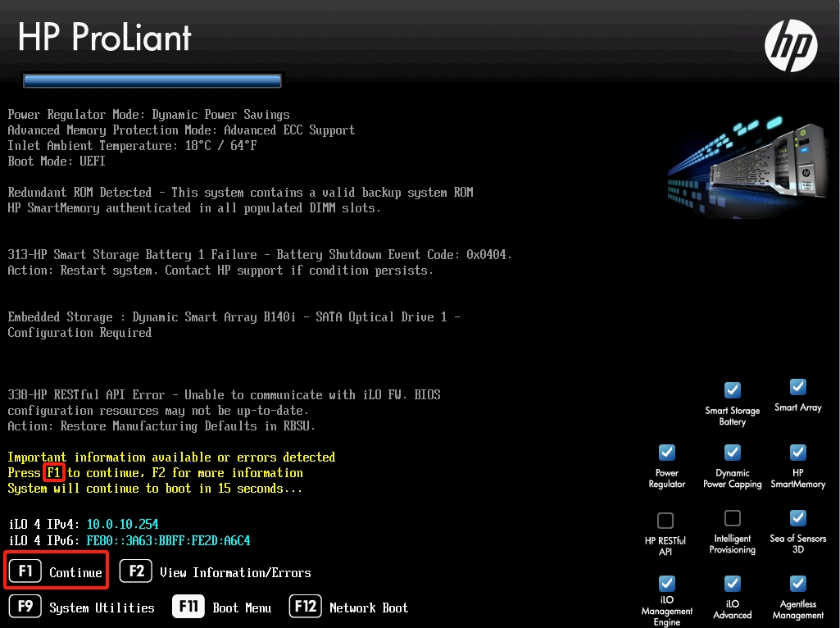Click the highlighted F11 key icon
Image resolution: width=840 pixels, height=628 pixels.
(x=188, y=607)
